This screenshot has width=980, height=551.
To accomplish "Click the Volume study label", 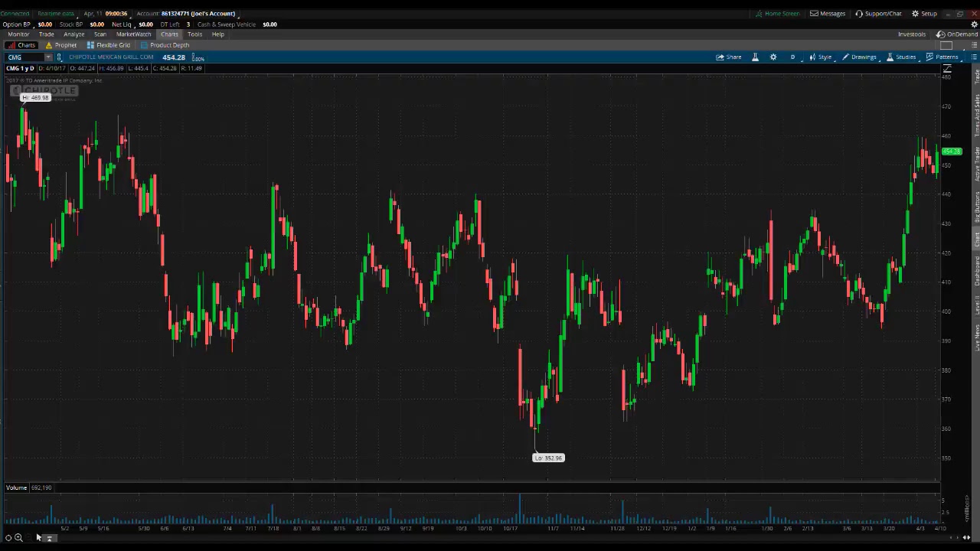I will [16, 487].
